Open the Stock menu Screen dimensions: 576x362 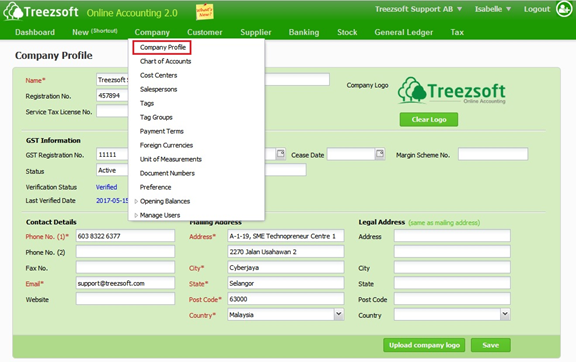point(347,32)
